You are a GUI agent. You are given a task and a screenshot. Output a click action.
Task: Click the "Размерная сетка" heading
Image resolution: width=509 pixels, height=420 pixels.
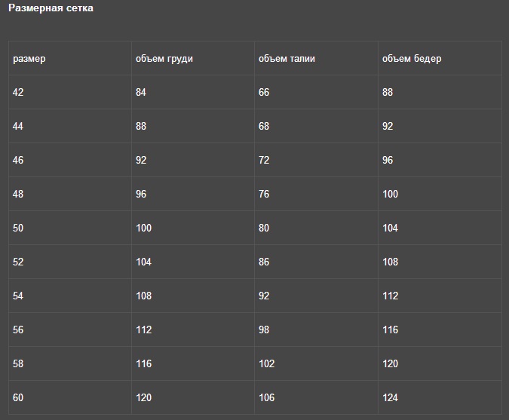(x=51, y=8)
